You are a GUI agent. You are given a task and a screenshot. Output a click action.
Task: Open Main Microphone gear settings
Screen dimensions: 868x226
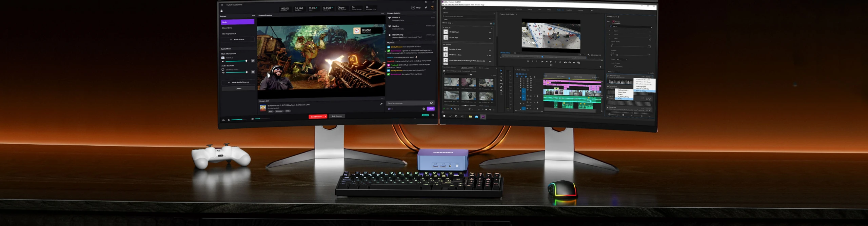(x=253, y=61)
